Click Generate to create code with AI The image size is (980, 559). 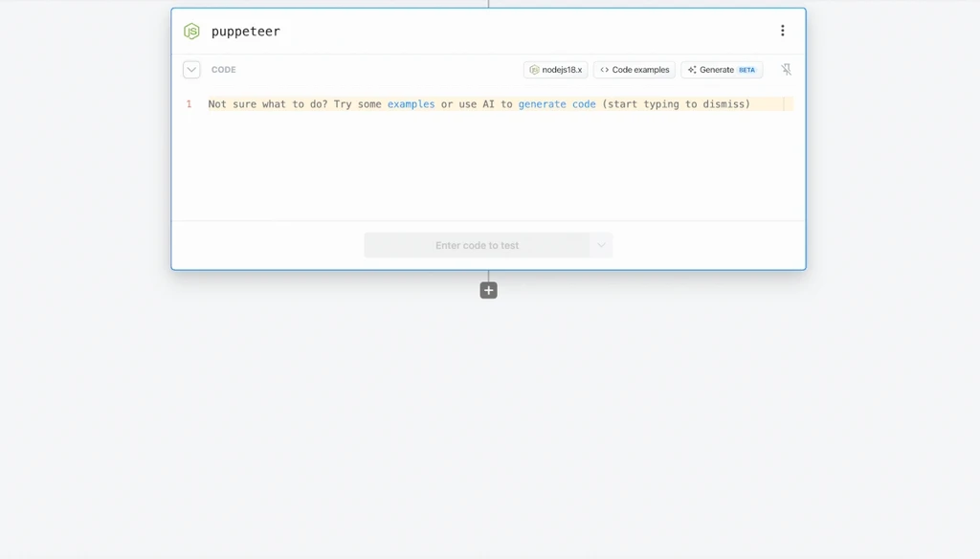(716, 70)
